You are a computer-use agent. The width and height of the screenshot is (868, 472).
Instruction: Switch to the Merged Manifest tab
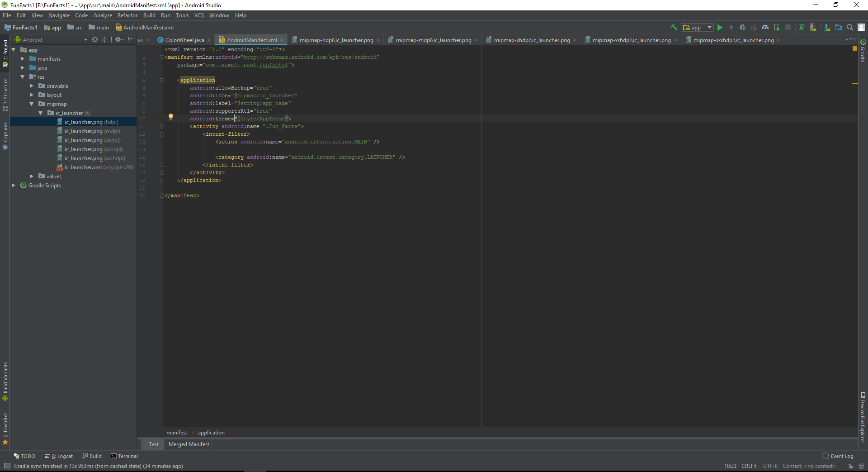pyautogui.click(x=188, y=444)
